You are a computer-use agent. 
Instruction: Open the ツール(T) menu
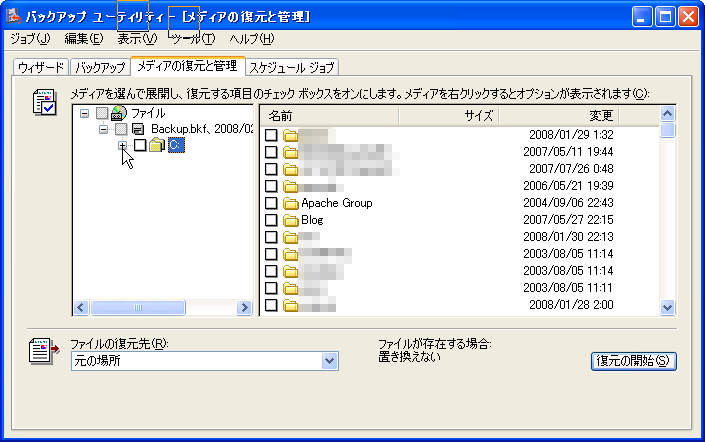point(194,39)
